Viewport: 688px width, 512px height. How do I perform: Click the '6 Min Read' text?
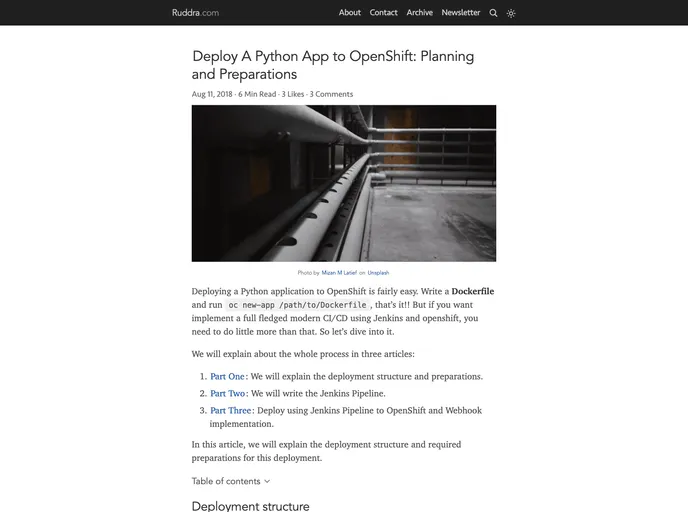coord(257,94)
